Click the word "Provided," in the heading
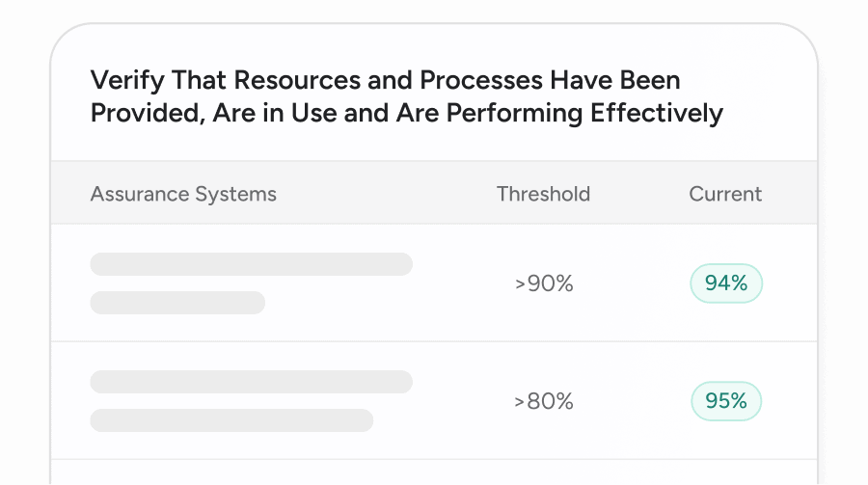 tap(140, 113)
